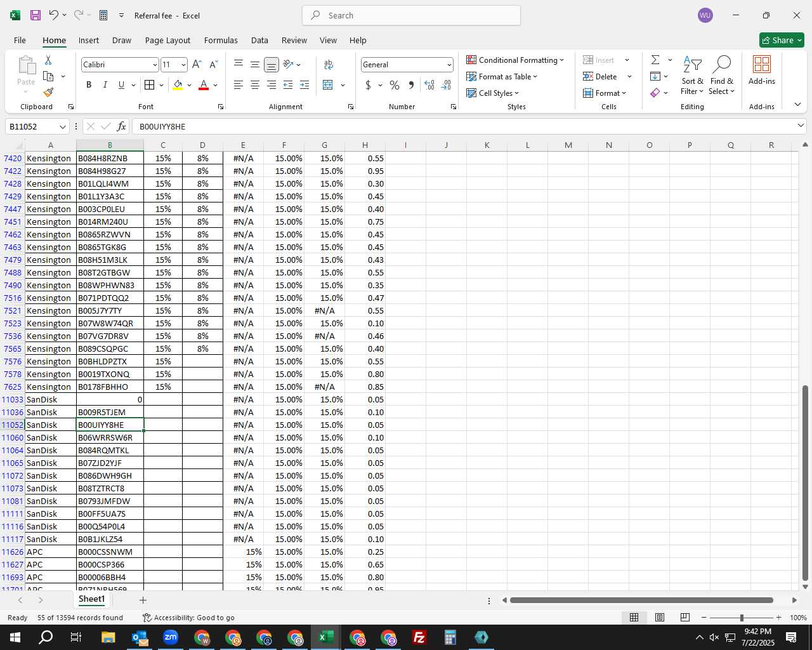Open Conditional Formatting dropdown

(x=515, y=60)
